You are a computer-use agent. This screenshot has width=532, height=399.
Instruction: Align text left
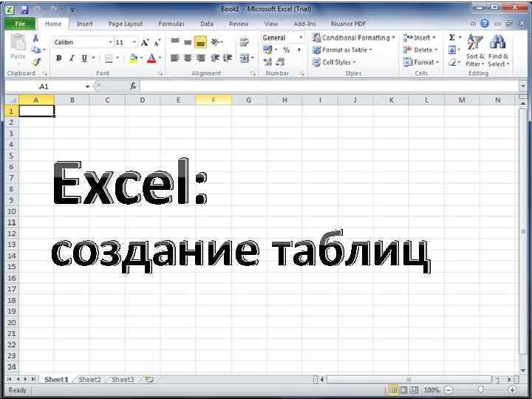(174, 58)
